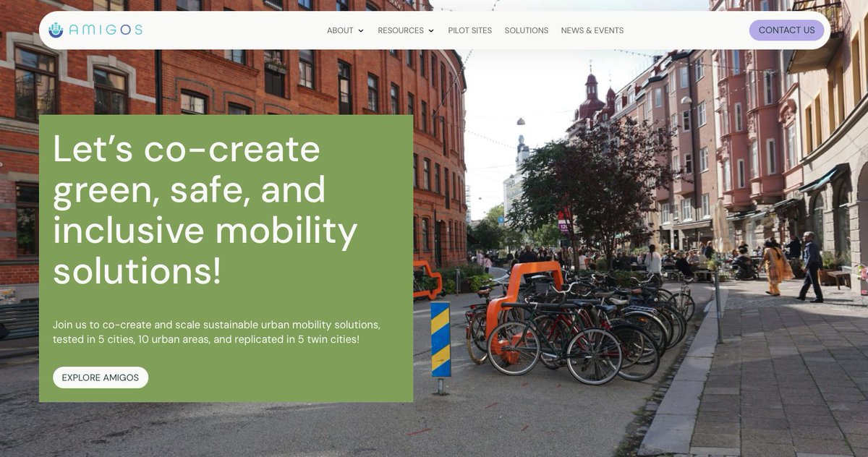This screenshot has height=457, width=868.
Task: Click the small orange rack by brick building
Action: click(x=428, y=279)
